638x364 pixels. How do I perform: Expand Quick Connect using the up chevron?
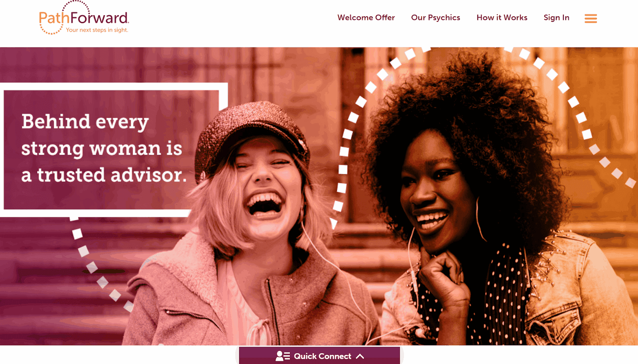(x=360, y=356)
